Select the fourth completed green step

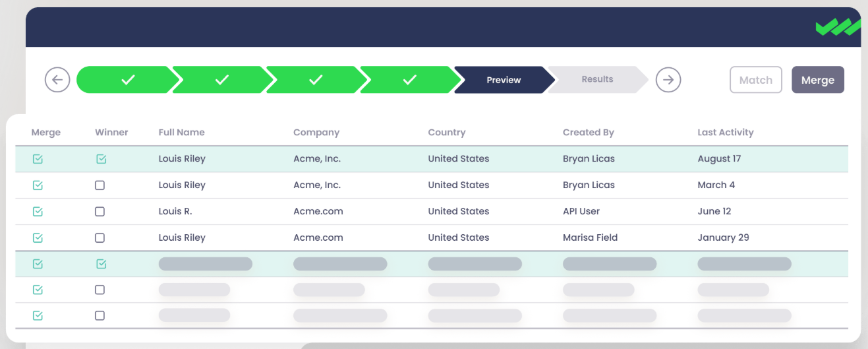point(410,80)
